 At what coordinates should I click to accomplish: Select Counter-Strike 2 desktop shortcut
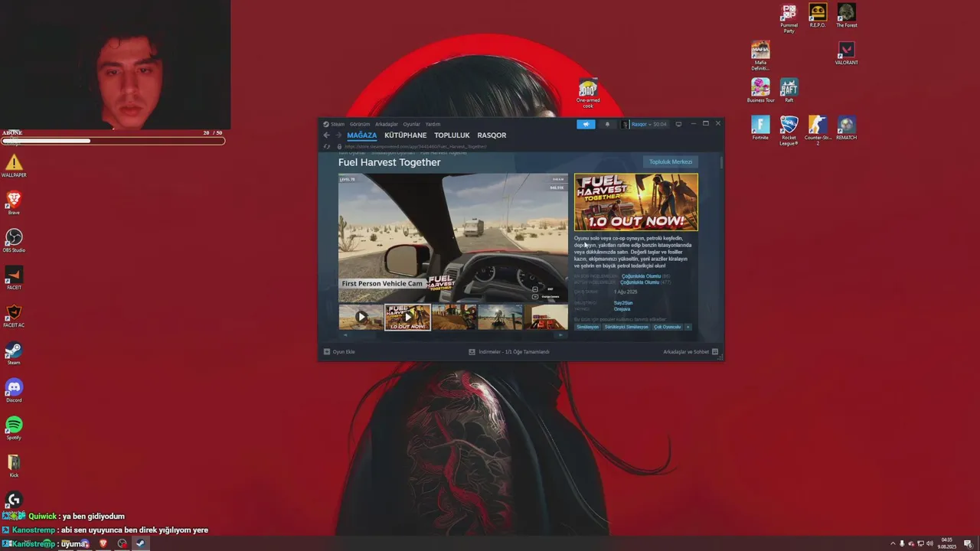pyautogui.click(x=818, y=131)
